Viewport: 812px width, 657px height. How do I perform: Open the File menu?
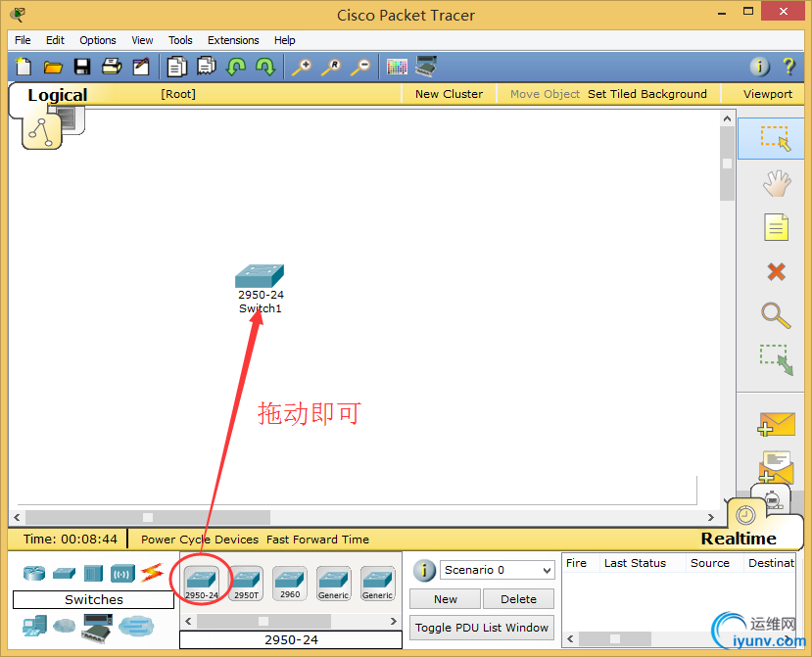(x=23, y=40)
